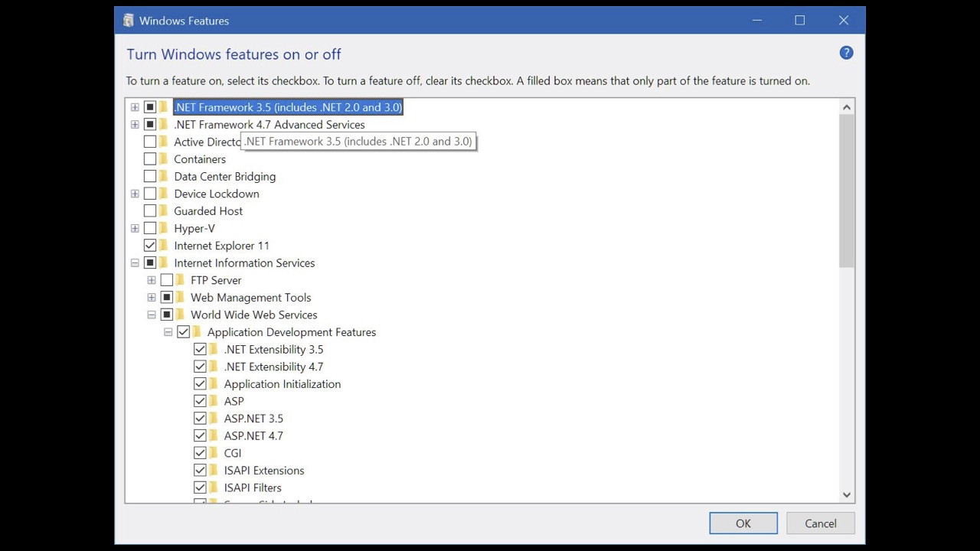Viewport: 980px width, 551px height.
Task: Click the Hyper-V folder icon
Action: [163, 228]
